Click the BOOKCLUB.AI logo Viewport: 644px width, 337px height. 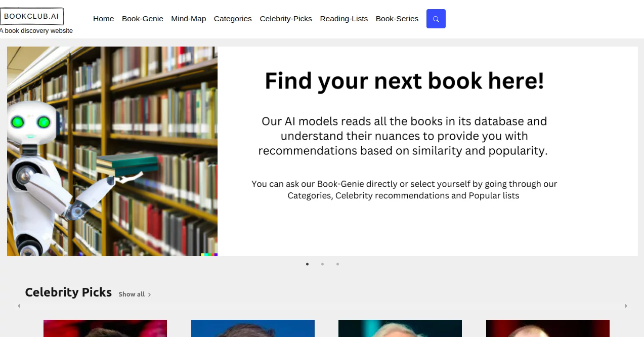click(x=32, y=16)
